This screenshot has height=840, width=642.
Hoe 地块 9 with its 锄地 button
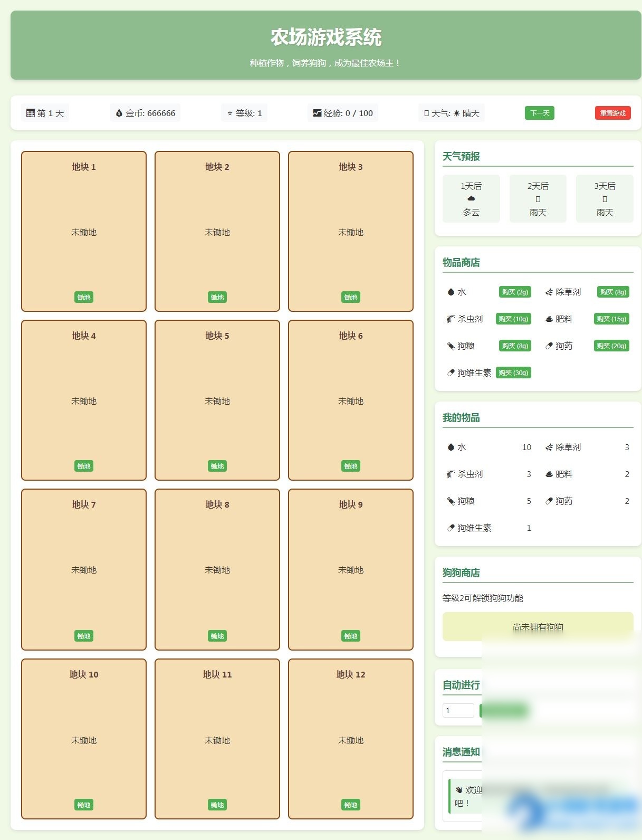[x=351, y=636]
